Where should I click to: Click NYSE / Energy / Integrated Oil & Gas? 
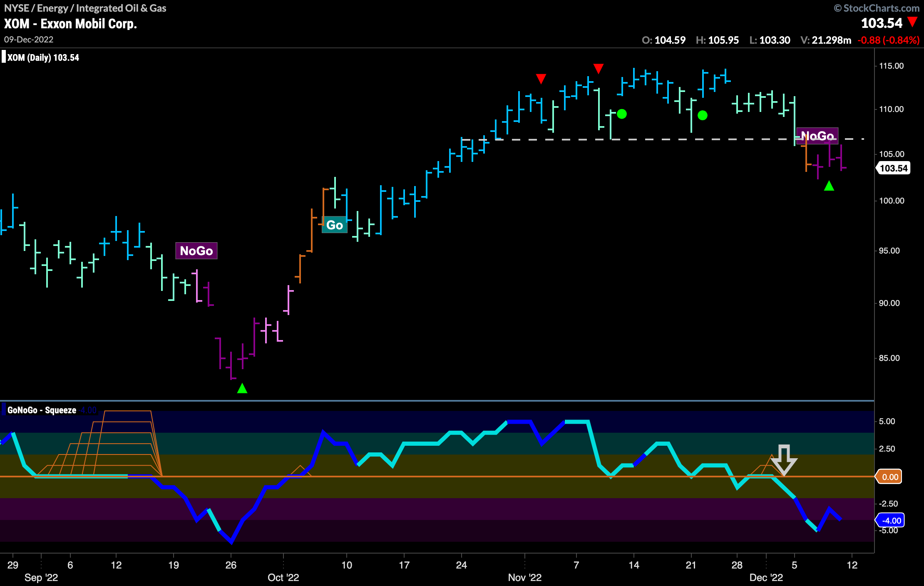(x=85, y=8)
